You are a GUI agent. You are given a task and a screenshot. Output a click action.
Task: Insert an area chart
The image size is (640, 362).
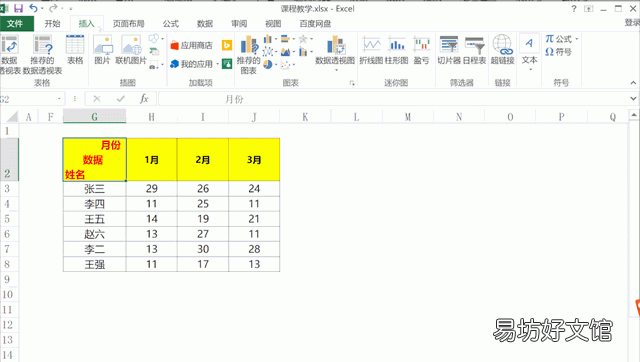(x=285, y=51)
